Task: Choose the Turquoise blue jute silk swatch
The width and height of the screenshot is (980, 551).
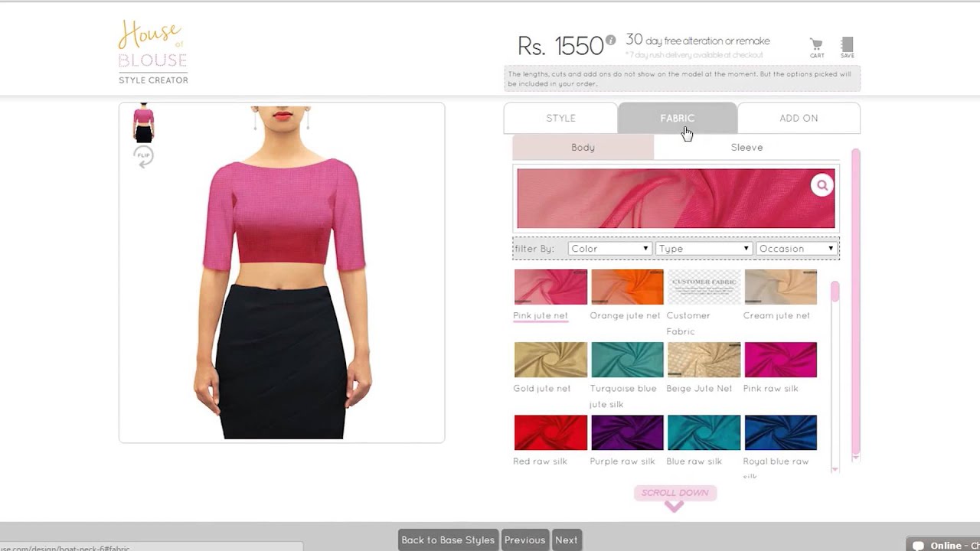Action: (x=627, y=360)
